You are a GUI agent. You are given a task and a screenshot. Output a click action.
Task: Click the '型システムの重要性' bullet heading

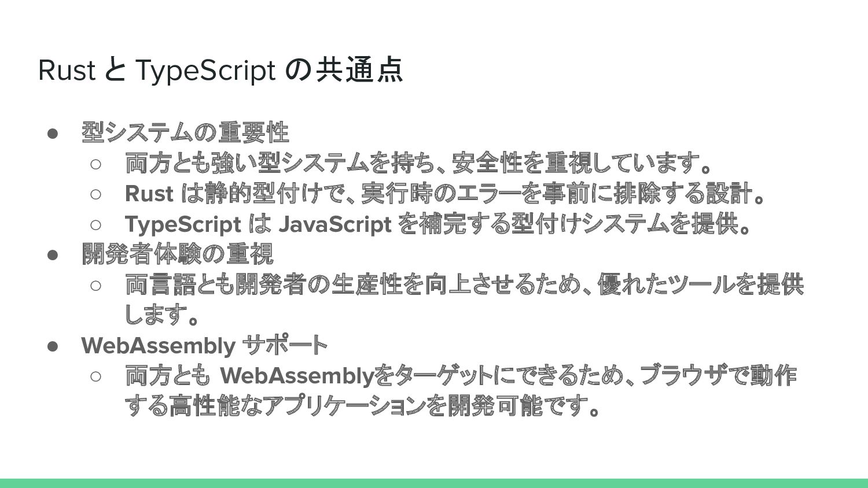[x=185, y=132]
